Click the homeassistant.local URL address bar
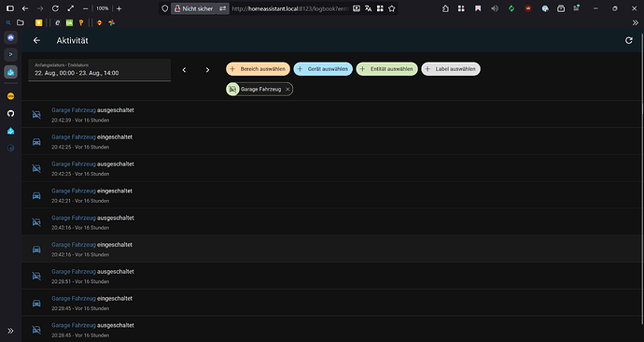This screenshot has height=342, width=644. 290,8
